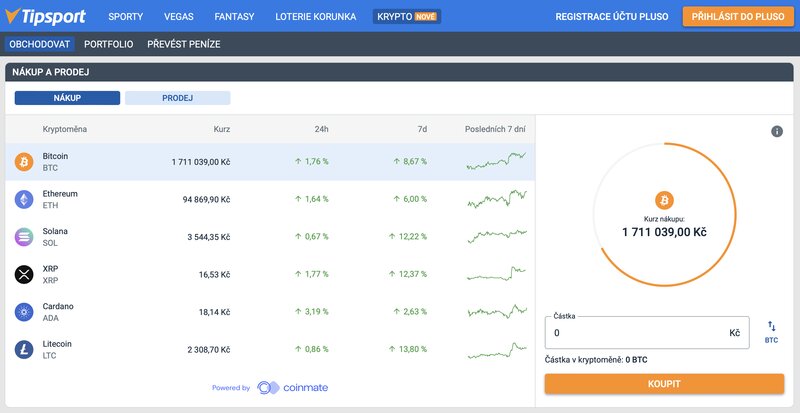Viewport: 800px width, 413px height.
Task: Click the 24h column header
Action: 321,129
